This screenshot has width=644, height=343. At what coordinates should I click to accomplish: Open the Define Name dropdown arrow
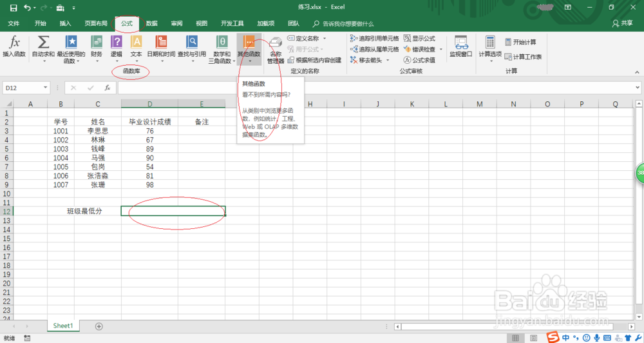point(325,38)
